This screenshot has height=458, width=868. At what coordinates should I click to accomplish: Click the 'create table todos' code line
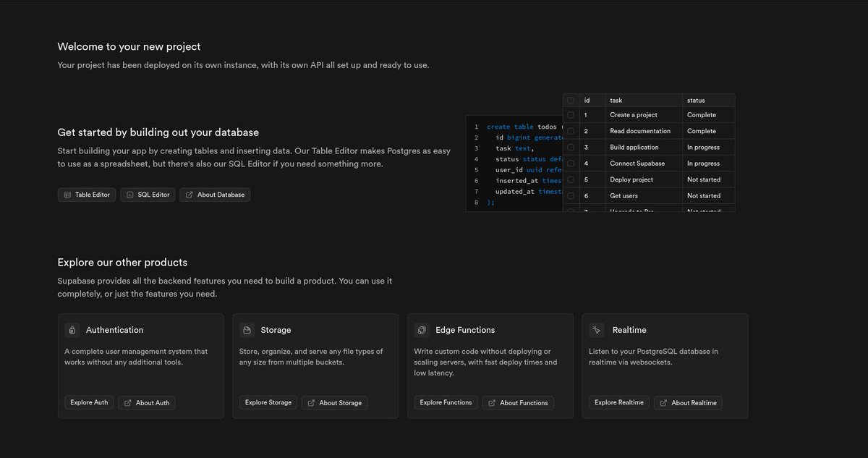pos(524,127)
